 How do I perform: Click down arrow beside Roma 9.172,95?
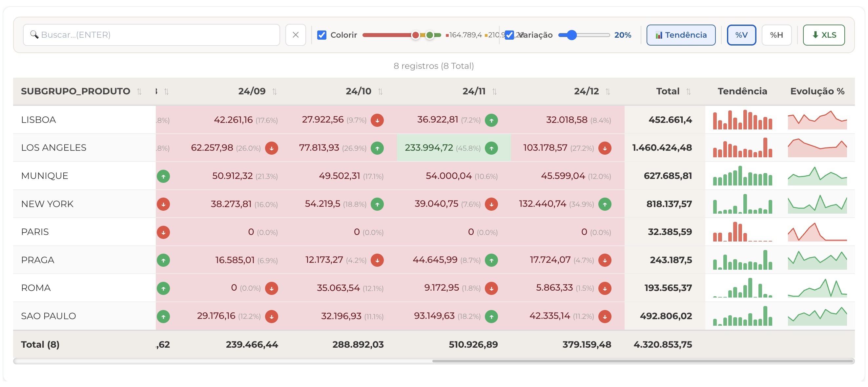pyautogui.click(x=491, y=288)
